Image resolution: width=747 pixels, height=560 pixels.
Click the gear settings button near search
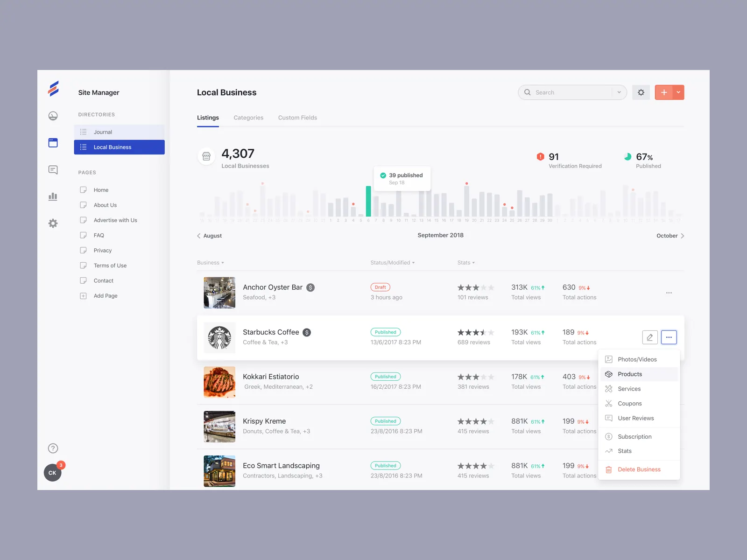[x=641, y=92]
